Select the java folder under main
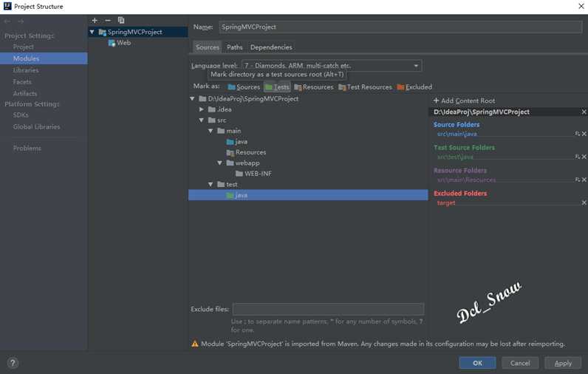This screenshot has height=374, width=588. 237,142
